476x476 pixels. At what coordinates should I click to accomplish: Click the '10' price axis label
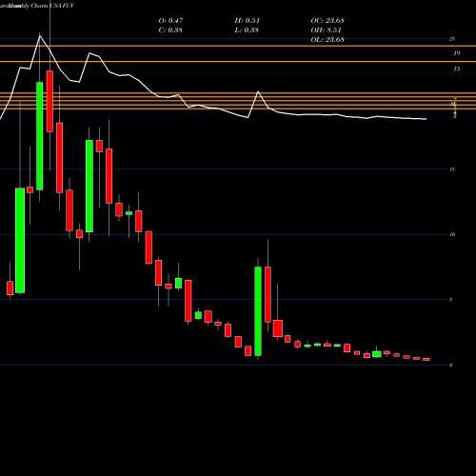click(x=452, y=234)
